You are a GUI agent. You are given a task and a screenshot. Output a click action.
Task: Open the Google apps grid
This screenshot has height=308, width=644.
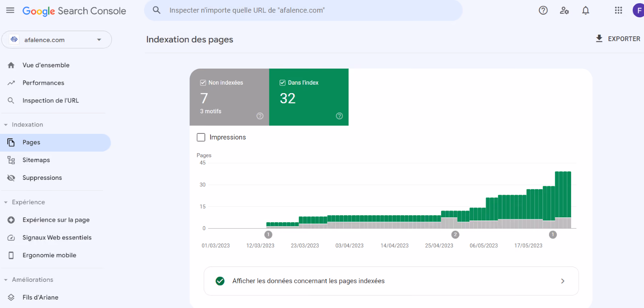click(619, 10)
